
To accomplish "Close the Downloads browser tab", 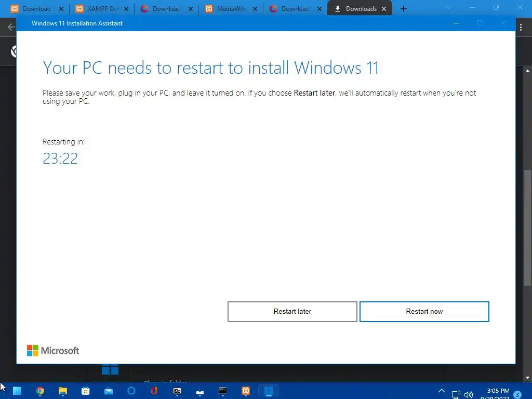I will click(x=384, y=9).
